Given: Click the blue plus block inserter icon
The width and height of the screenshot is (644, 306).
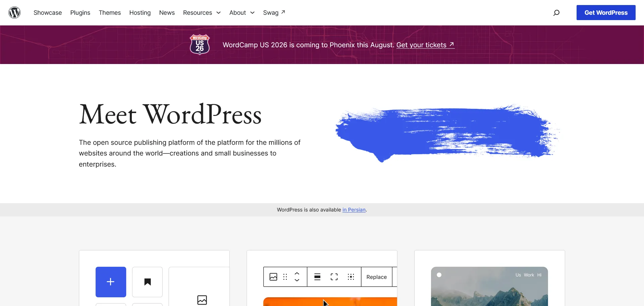Looking at the screenshot, I should coord(111,282).
